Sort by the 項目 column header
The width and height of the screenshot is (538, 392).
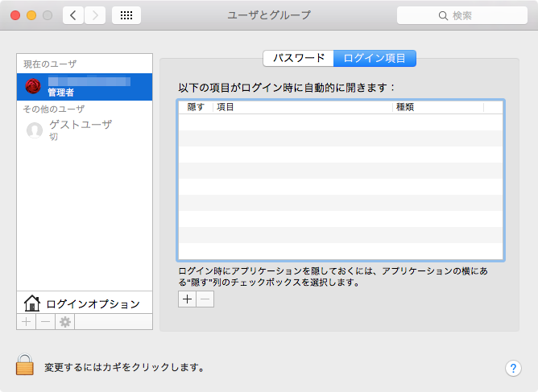click(303, 107)
